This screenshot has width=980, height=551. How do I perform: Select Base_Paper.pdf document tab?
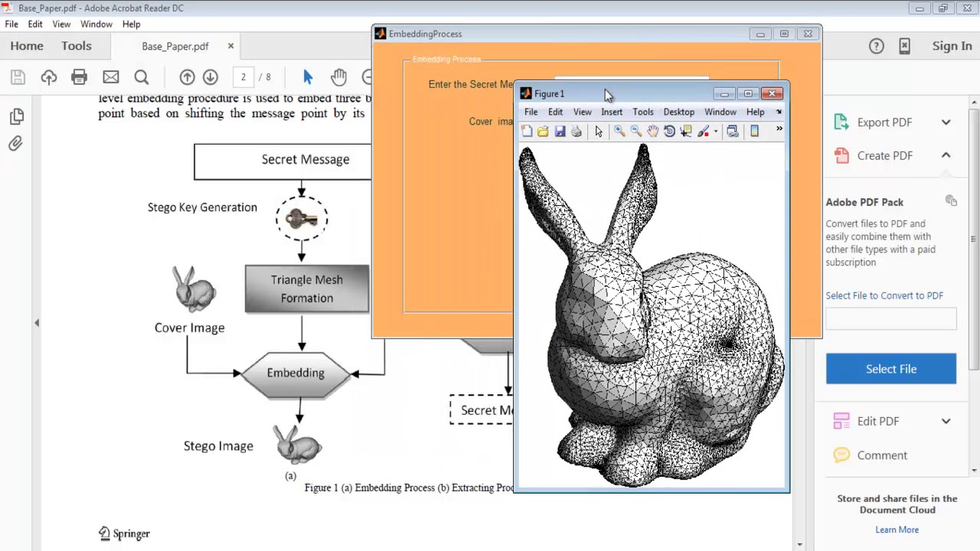[175, 47]
